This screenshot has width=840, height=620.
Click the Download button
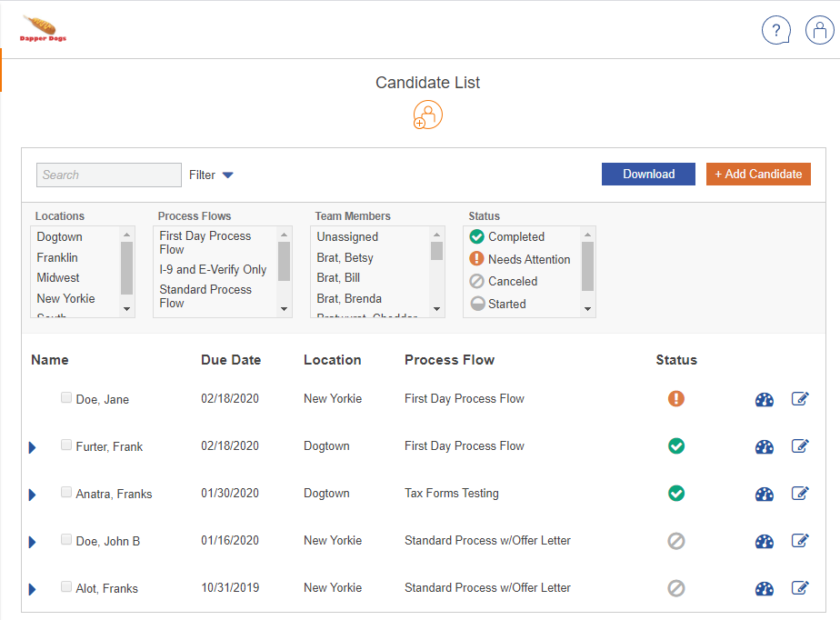648,174
